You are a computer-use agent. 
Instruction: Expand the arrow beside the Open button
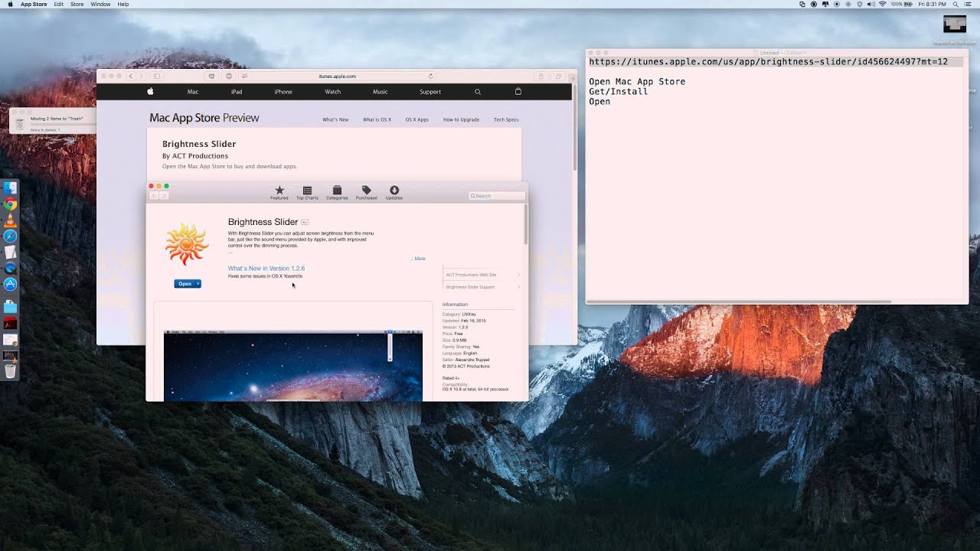198,284
